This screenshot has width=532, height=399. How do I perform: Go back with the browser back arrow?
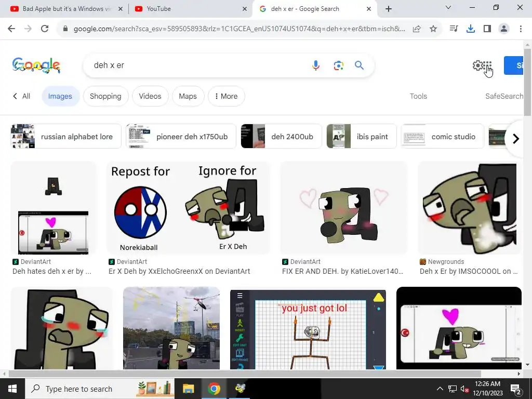coord(11,29)
